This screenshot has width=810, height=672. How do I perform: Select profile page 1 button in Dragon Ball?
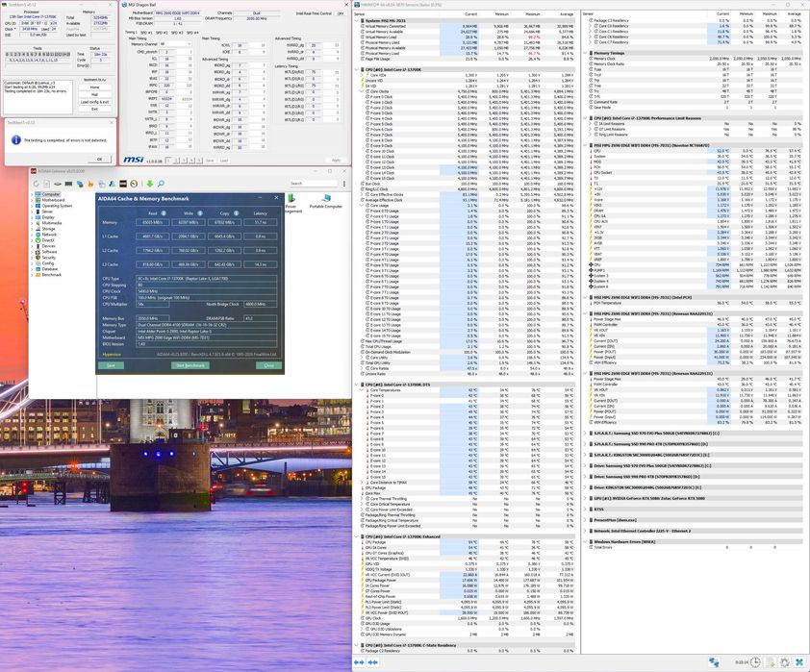pos(168,161)
